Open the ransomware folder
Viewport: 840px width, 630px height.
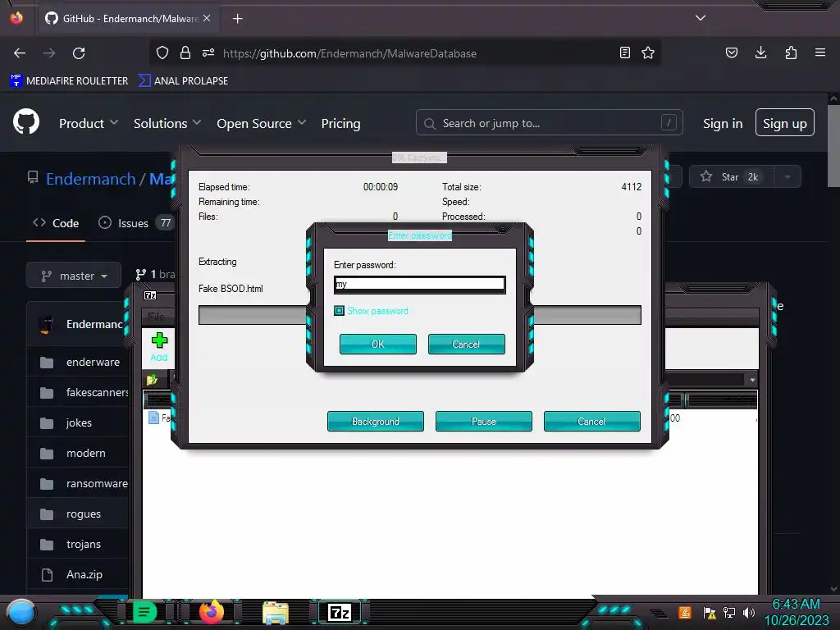(97, 484)
